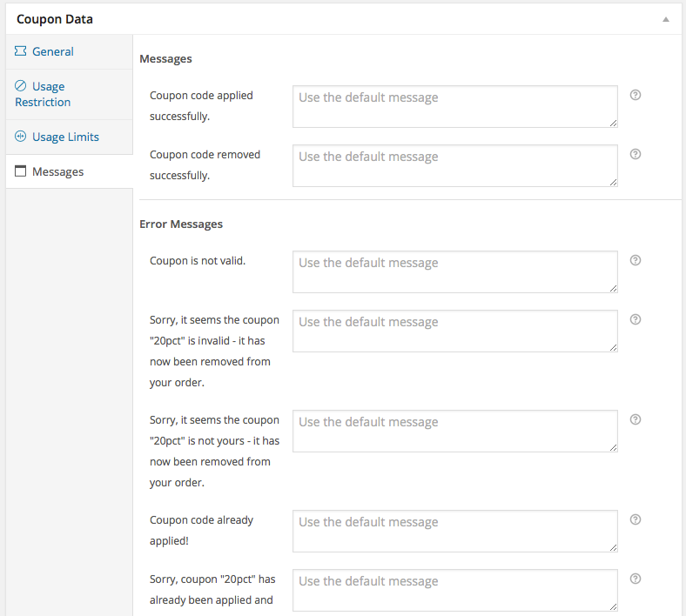Click textarea for the 'is invalid' coupon message
Image resolution: width=686 pixels, height=616 pixels.
pyautogui.click(x=454, y=331)
